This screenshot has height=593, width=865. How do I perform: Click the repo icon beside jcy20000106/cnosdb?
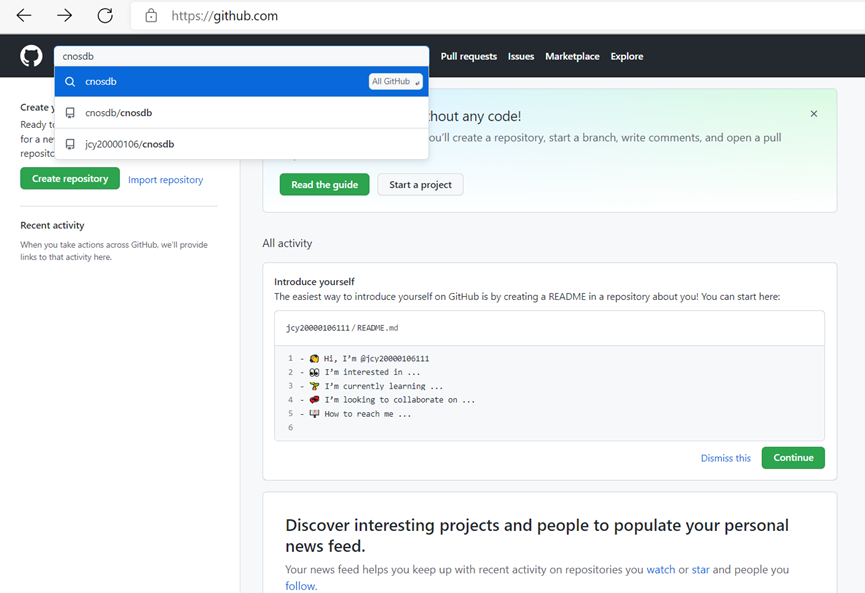(x=70, y=144)
